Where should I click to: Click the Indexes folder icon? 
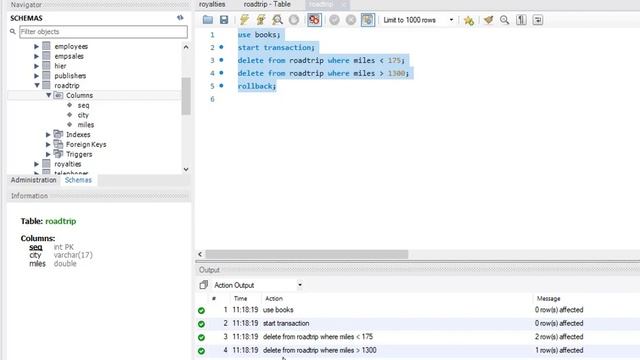tap(58, 134)
